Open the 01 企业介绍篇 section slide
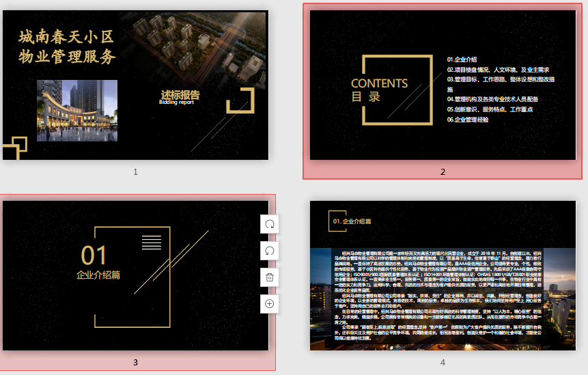588x375 pixels. coord(135,275)
